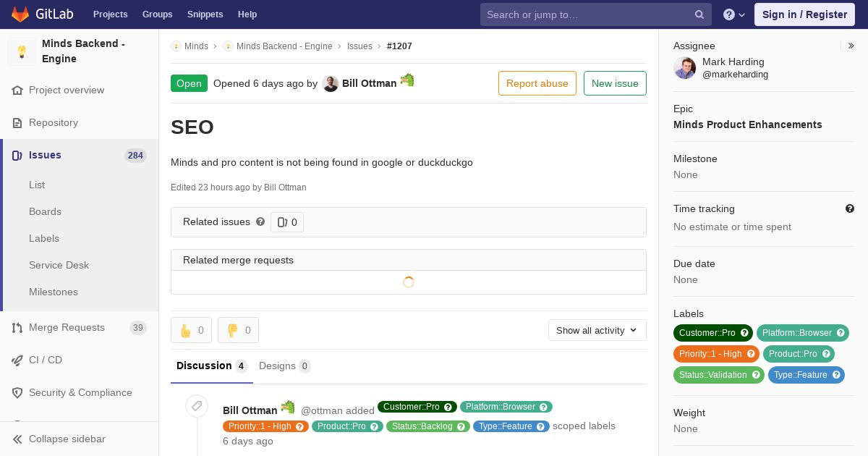
Task: Open the Show all activity dropdown
Action: click(x=597, y=331)
